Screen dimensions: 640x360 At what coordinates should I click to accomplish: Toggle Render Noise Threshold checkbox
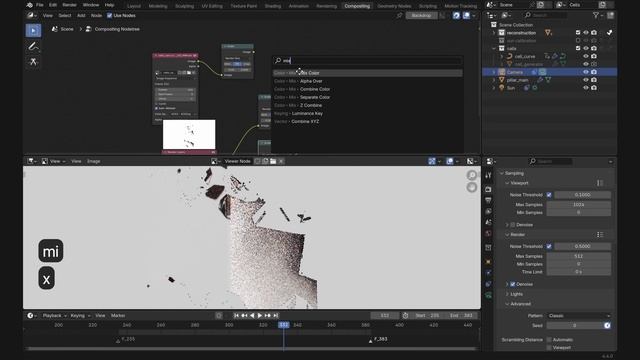pyautogui.click(x=549, y=246)
